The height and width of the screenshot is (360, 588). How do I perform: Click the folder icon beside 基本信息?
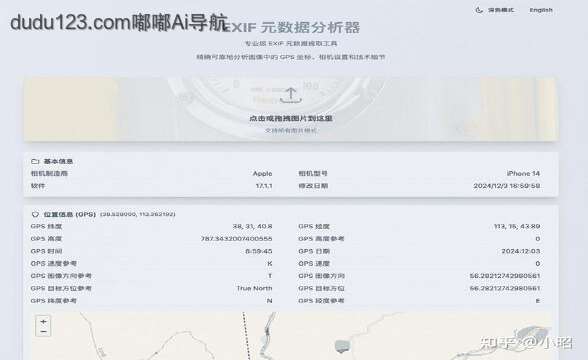click(35, 161)
